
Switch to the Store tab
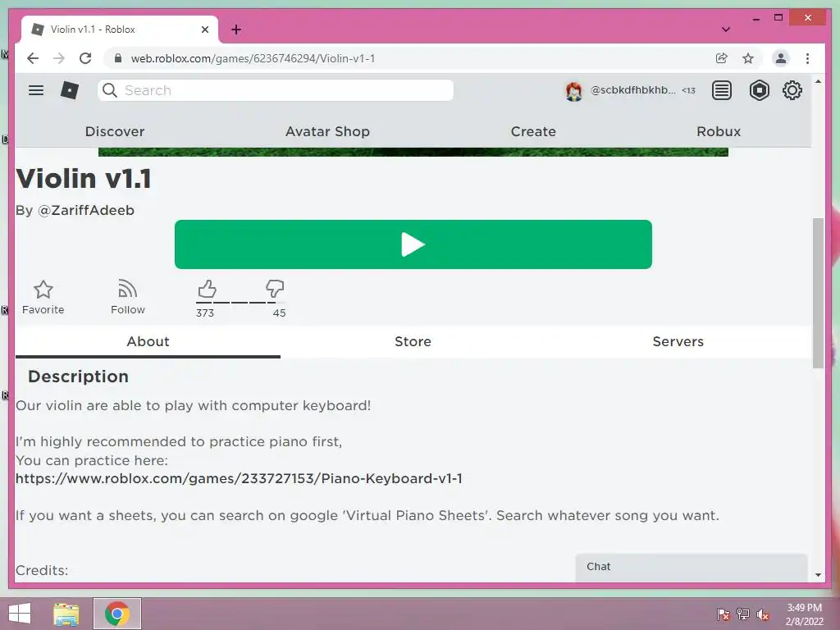click(x=413, y=341)
